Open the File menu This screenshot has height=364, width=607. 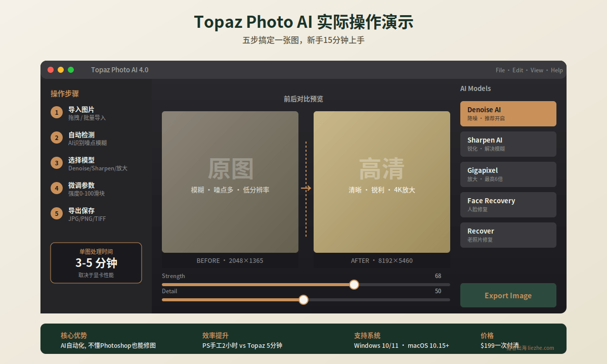(500, 70)
